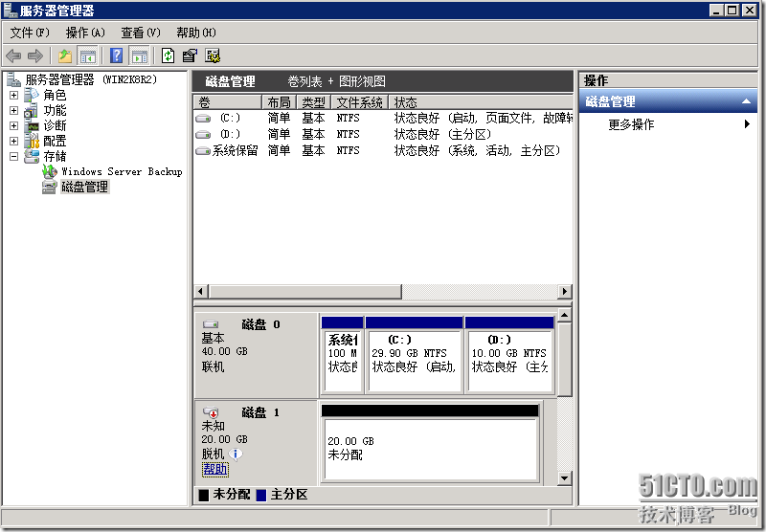
Task: Click the Refresh toolbar icon
Action: pos(168,55)
